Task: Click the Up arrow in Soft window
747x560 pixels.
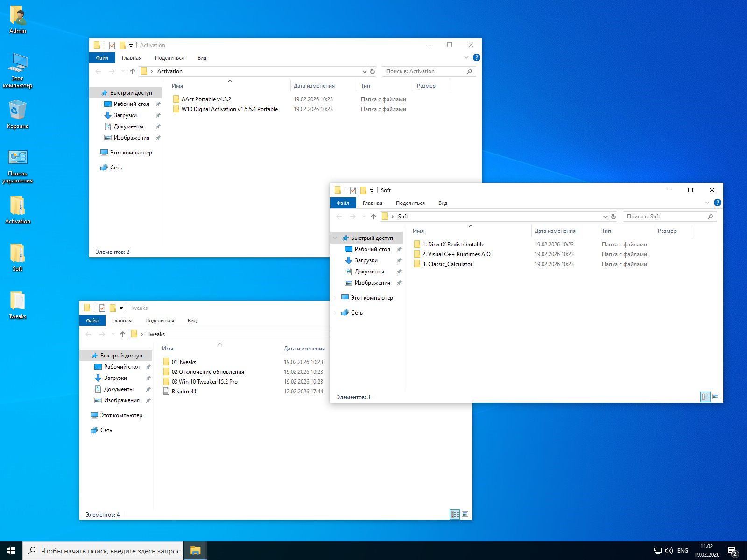Action: click(x=373, y=217)
